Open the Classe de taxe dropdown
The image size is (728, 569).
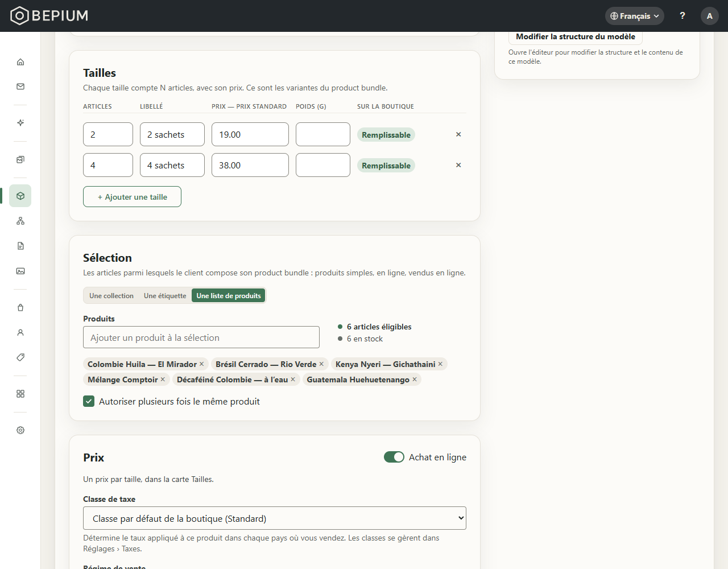coord(275,518)
